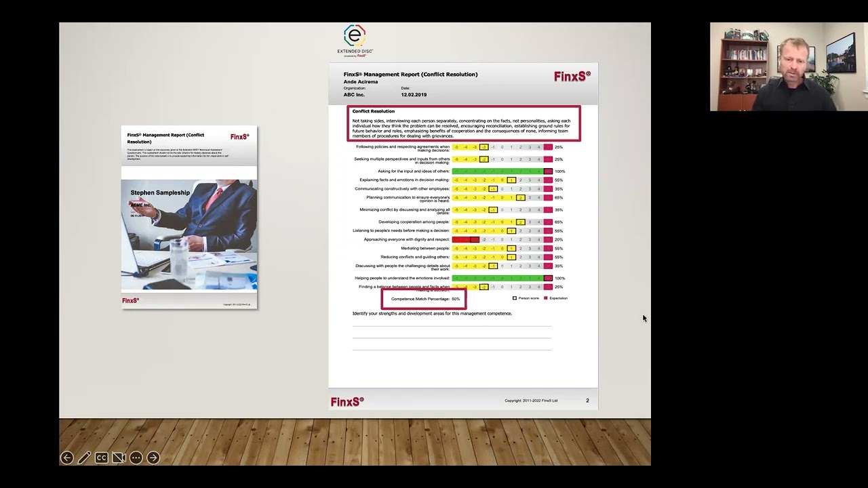Click the name 'Ande Acirema'

tap(361, 82)
